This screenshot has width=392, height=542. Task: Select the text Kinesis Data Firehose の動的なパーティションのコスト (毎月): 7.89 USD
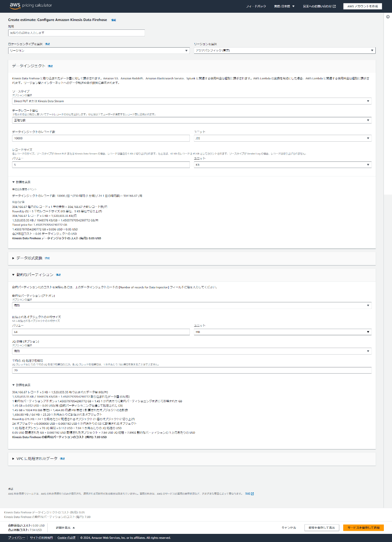59,437
